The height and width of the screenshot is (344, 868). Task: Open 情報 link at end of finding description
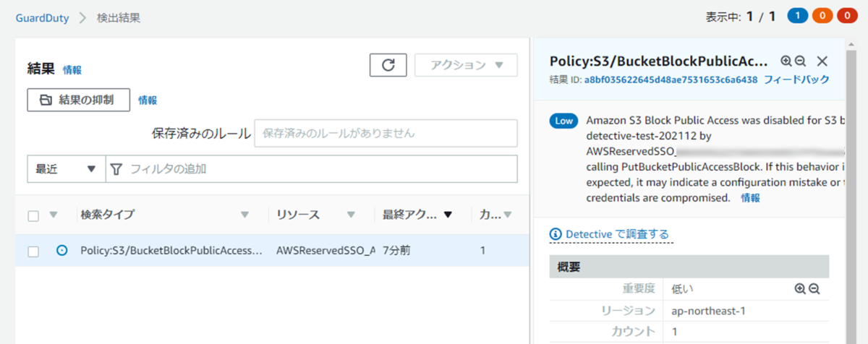tap(750, 197)
